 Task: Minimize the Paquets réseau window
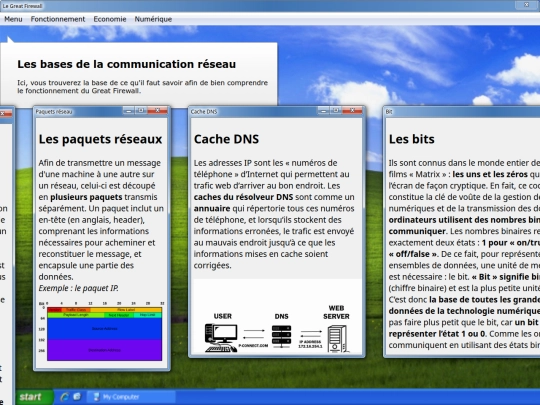point(128,111)
